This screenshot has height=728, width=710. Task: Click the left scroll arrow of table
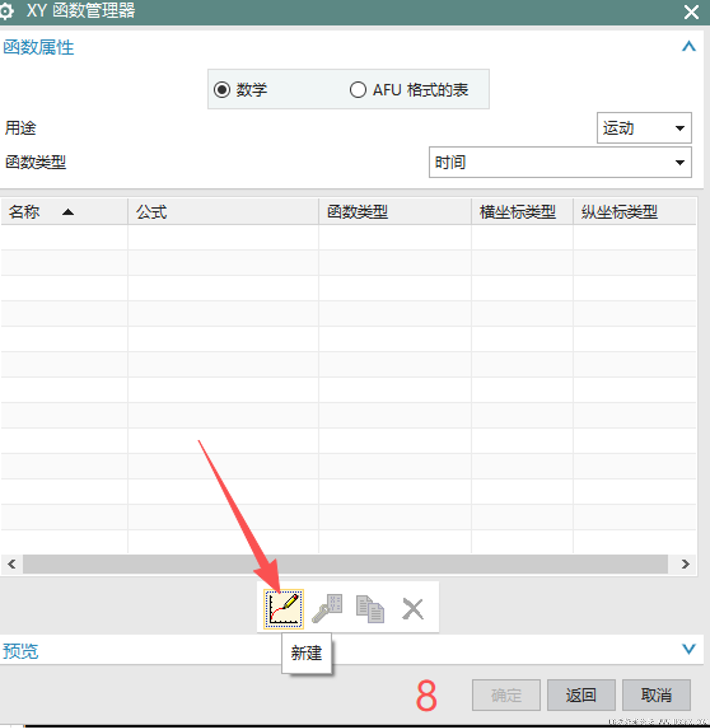click(x=12, y=564)
